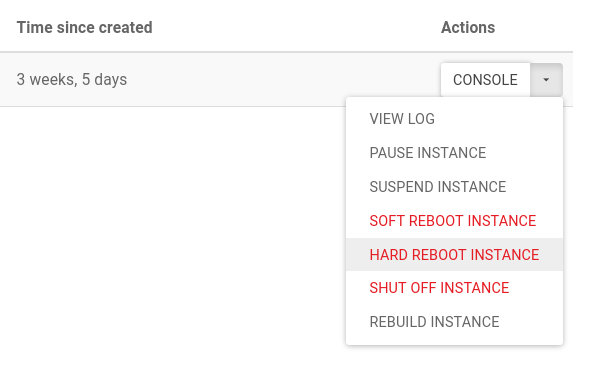Click the Actions column header
This screenshot has width=591, height=375.
tap(468, 28)
